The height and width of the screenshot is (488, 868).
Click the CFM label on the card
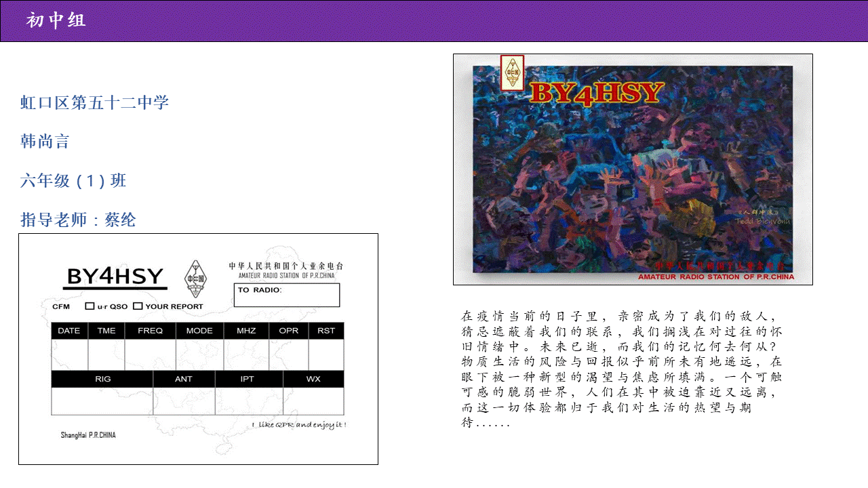61,307
